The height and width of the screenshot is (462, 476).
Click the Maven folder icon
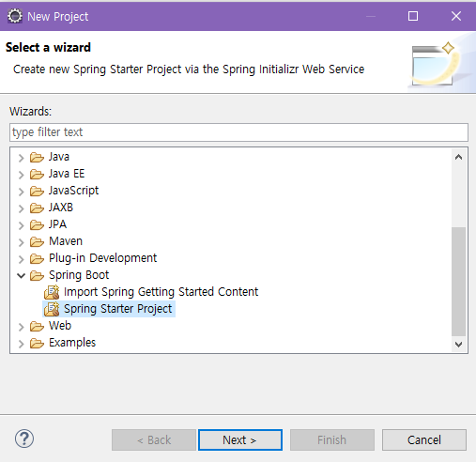(37, 241)
